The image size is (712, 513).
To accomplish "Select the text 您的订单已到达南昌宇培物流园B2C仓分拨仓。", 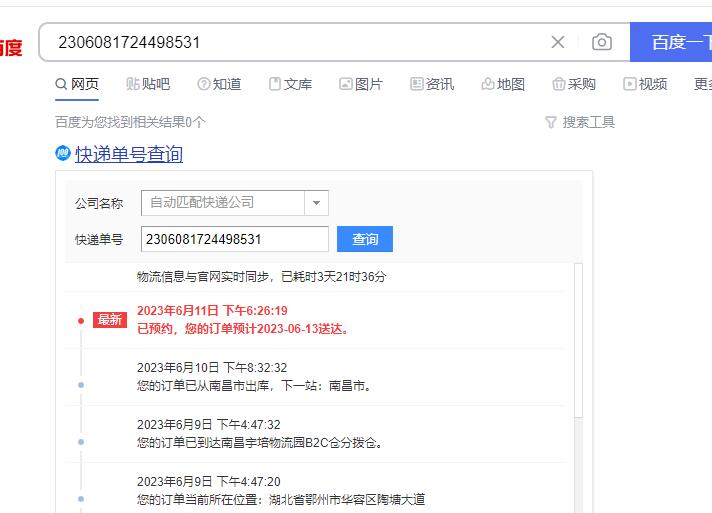I will coord(260,443).
